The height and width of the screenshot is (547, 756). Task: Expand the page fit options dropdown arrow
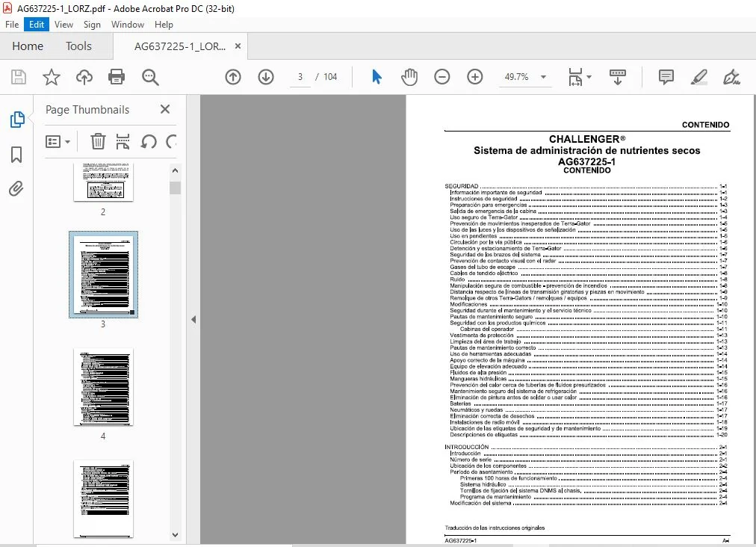[x=589, y=77]
